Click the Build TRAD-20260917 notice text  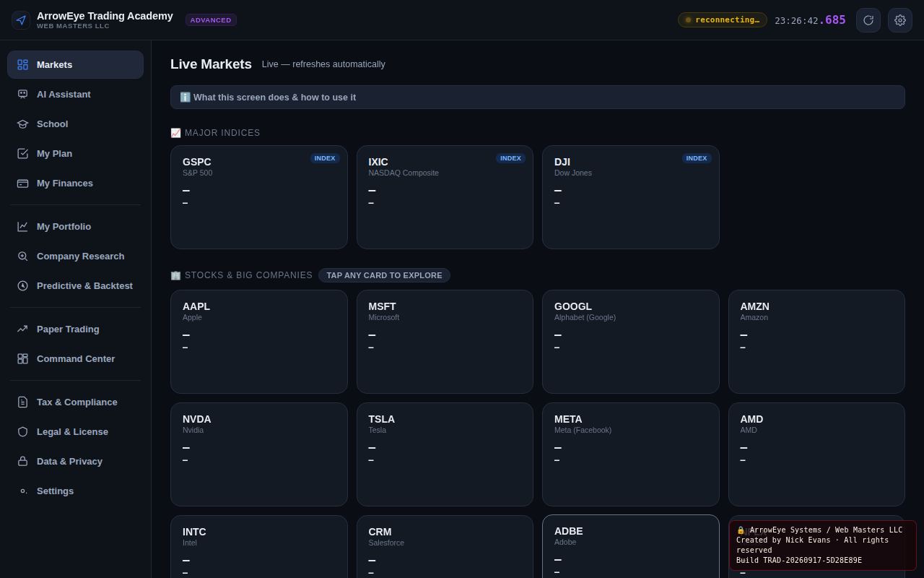point(799,561)
